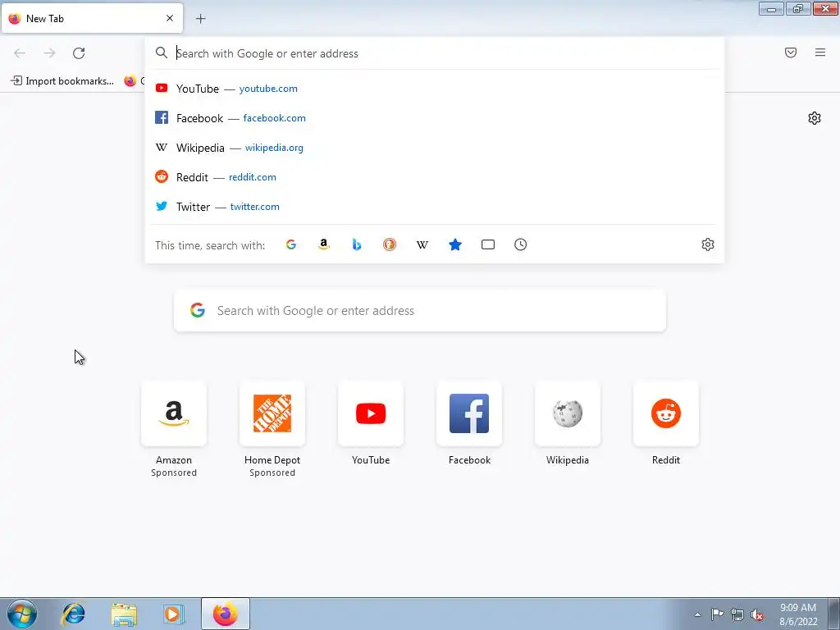The width and height of the screenshot is (840, 630).
Task: Click the muted volume tray icon
Action: pos(757,614)
